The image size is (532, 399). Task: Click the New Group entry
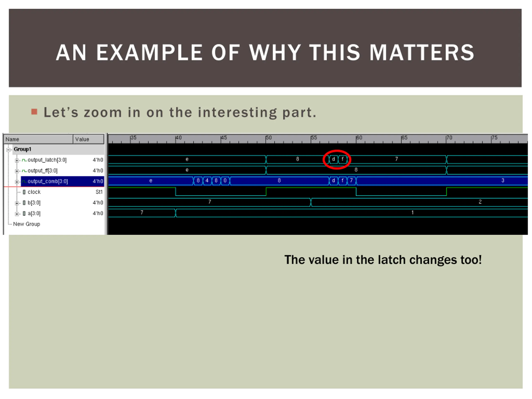pos(26,224)
